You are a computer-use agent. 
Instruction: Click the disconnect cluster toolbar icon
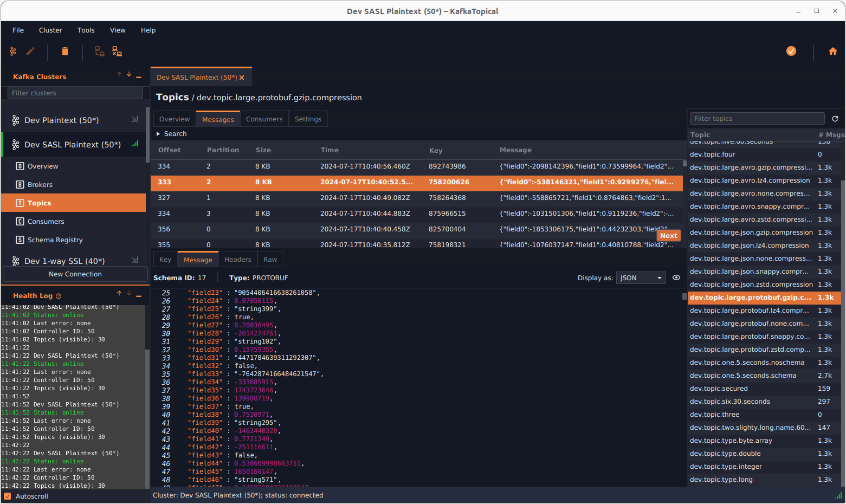pyautogui.click(x=117, y=51)
